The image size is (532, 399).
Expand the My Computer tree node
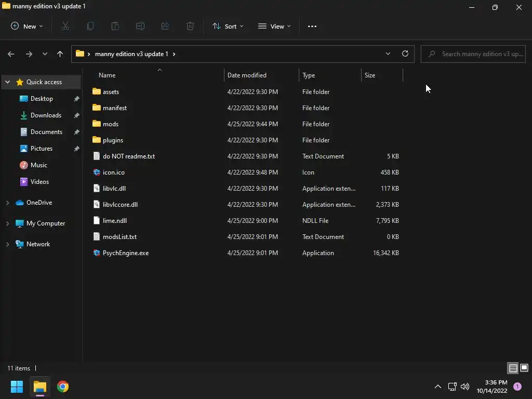[x=7, y=223]
